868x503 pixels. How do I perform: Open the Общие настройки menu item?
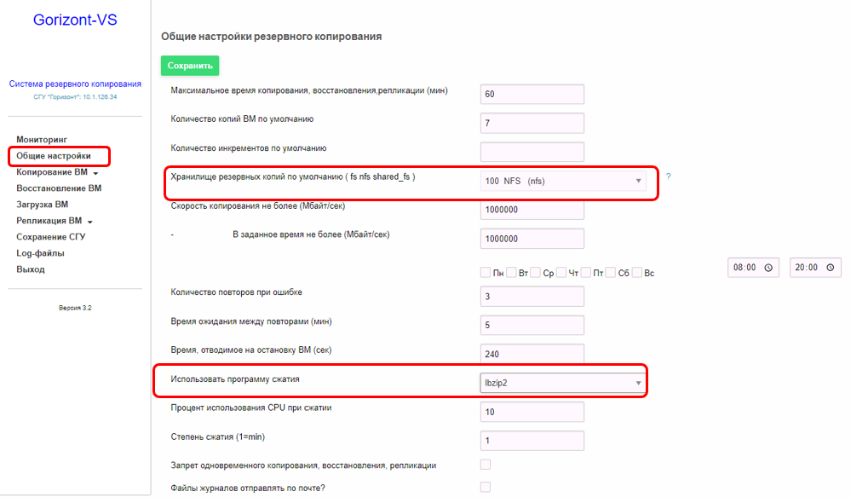54,156
